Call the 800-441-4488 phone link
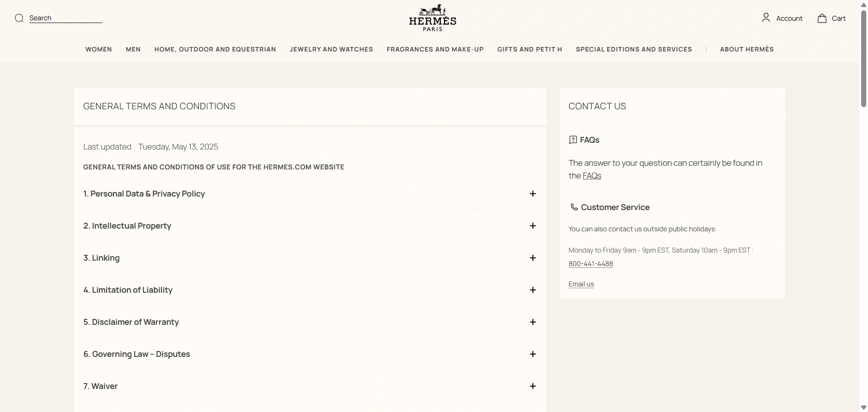The width and height of the screenshot is (868, 412). pyautogui.click(x=590, y=264)
